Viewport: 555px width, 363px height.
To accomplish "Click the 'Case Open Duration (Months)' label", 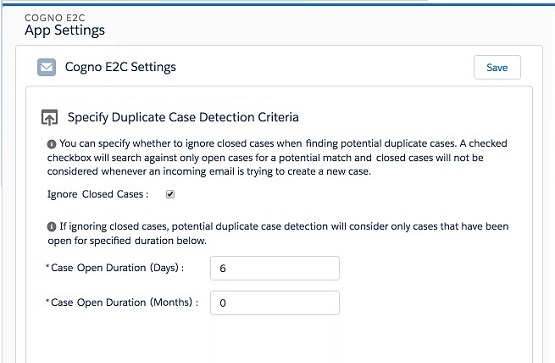I will click(x=125, y=302).
